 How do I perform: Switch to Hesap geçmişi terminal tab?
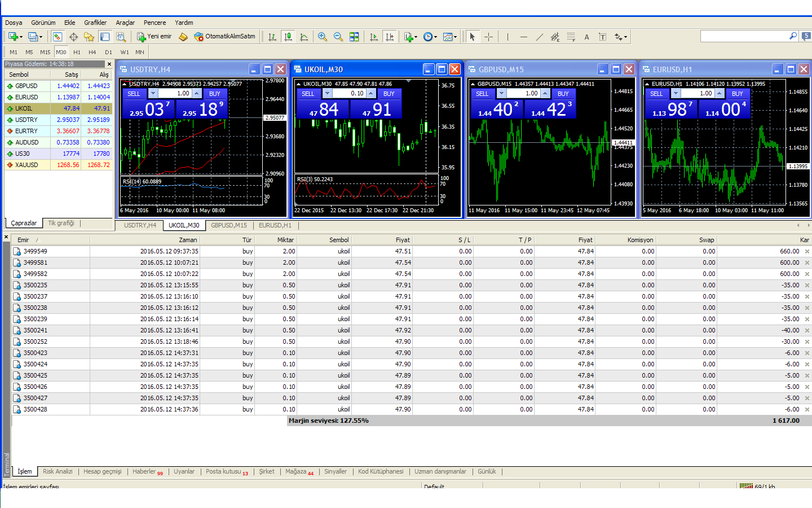[102, 471]
